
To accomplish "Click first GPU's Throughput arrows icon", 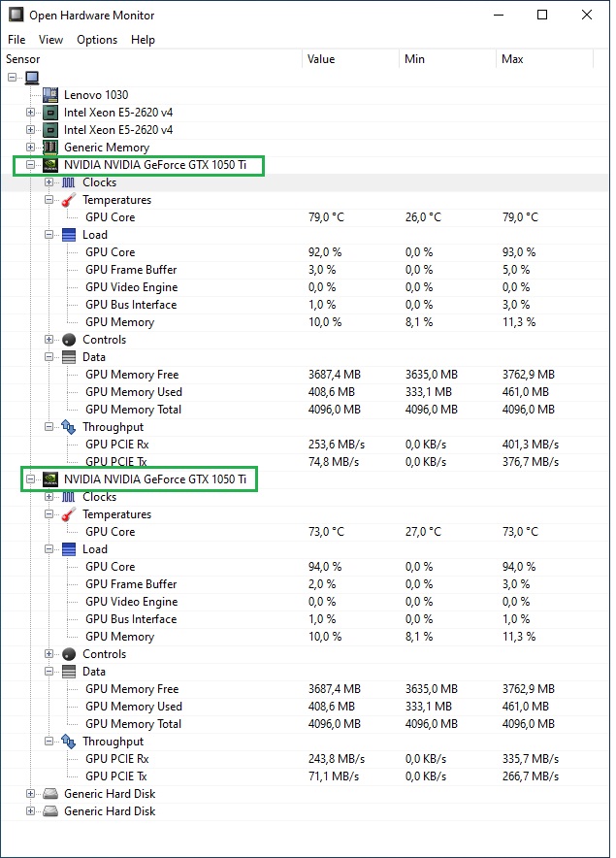I will (68, 427).
